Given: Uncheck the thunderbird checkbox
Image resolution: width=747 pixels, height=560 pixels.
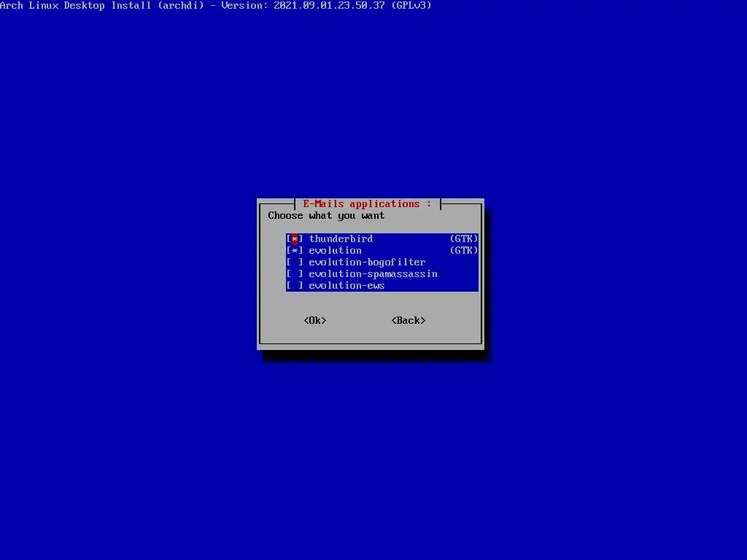Looking at the screenshot, I should click(x=295, y=239).
